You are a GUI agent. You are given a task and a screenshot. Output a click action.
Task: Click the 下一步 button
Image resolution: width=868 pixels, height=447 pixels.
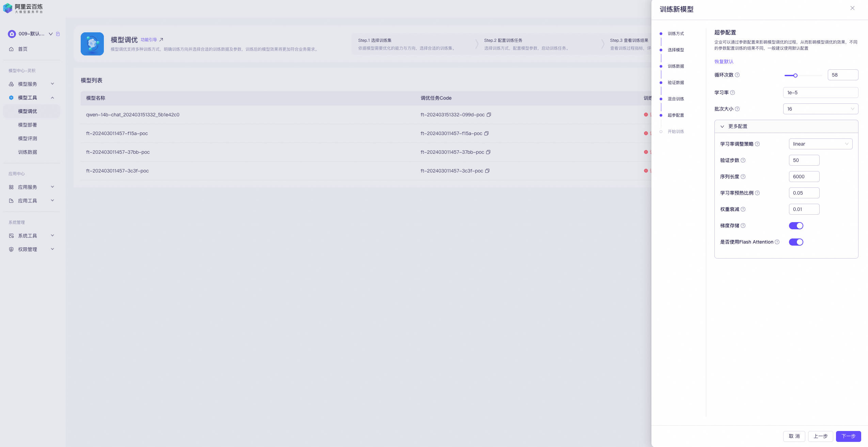(848, 436)
